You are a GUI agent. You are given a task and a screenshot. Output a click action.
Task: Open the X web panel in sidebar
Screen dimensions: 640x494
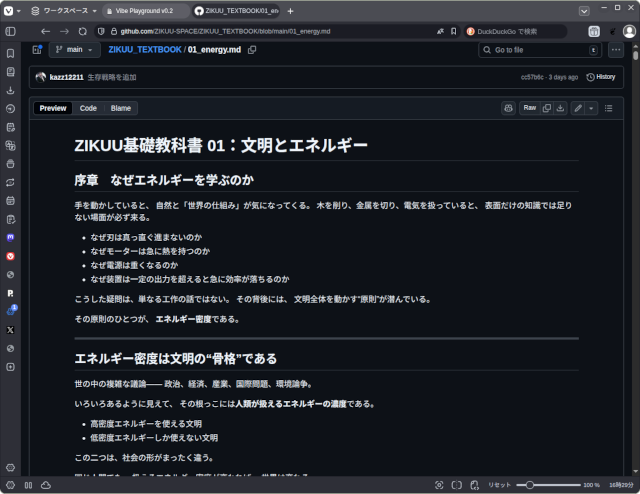pos(10,329)
